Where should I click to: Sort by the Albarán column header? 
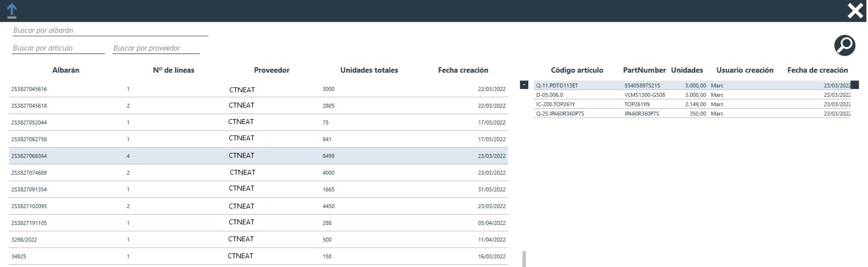click(66, 70)
